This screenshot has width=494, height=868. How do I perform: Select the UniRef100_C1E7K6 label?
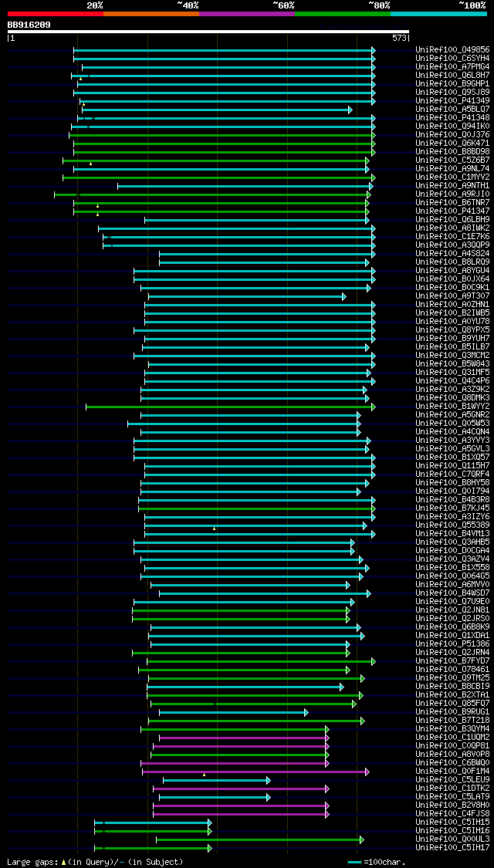pos(452,237)
